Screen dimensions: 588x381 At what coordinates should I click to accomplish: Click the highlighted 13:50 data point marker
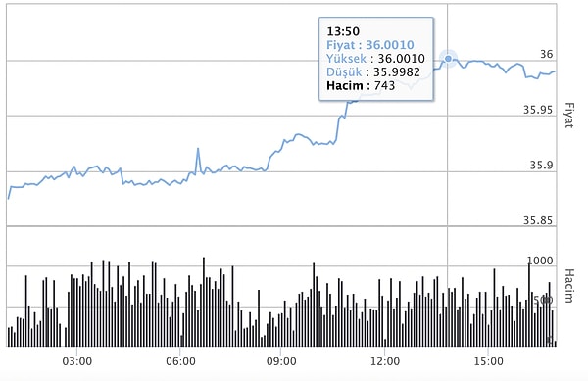[x=448, y=59]
